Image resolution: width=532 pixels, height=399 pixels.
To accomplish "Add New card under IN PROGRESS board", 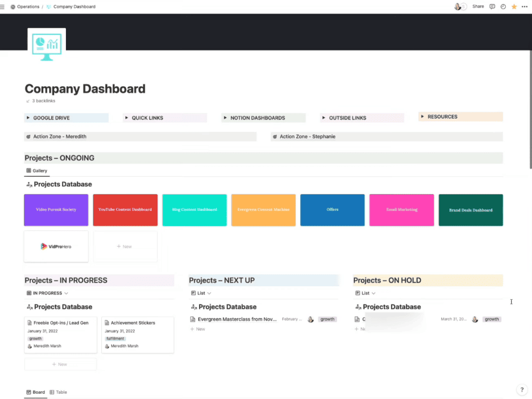I will 60,364.
